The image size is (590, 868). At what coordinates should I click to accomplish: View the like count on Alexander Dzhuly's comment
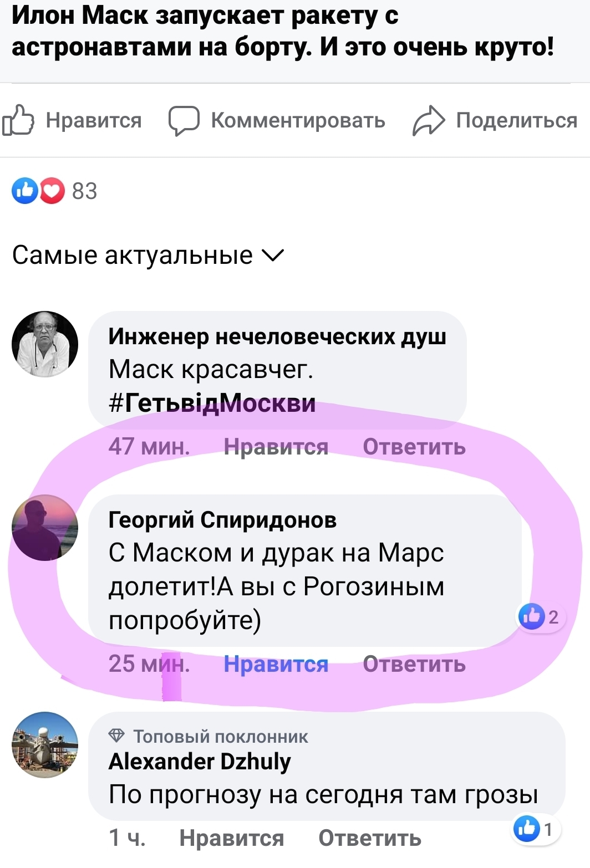[x=536, y=829]
